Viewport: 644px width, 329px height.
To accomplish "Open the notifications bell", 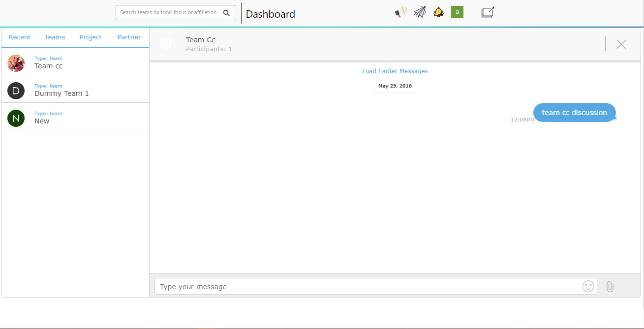I will (x=438, y=12).
